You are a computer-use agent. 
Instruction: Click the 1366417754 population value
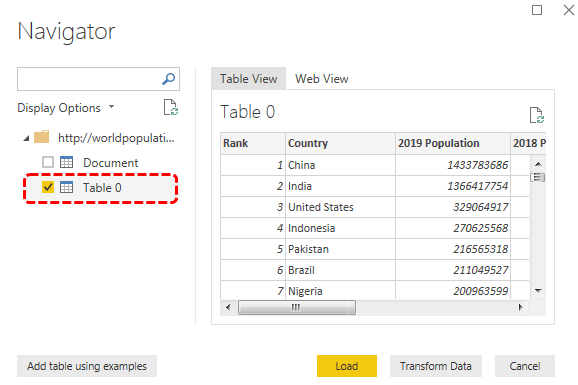(478, 186)
